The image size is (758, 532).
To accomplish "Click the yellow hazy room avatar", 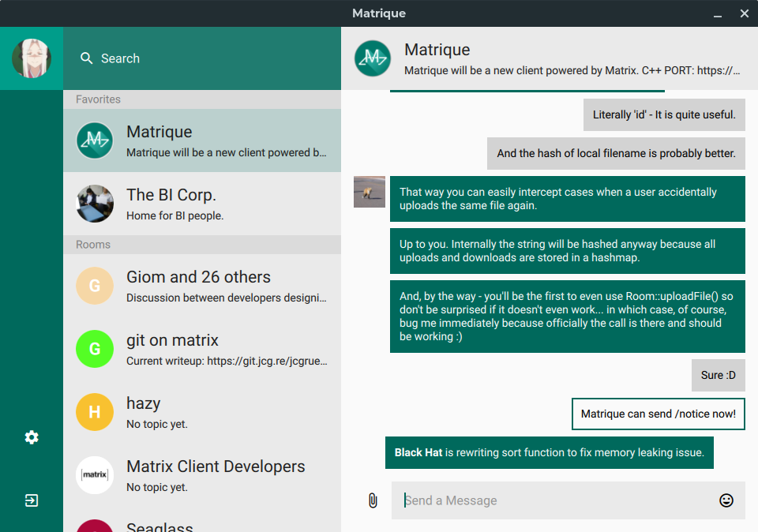I will (x=95, y=412).
